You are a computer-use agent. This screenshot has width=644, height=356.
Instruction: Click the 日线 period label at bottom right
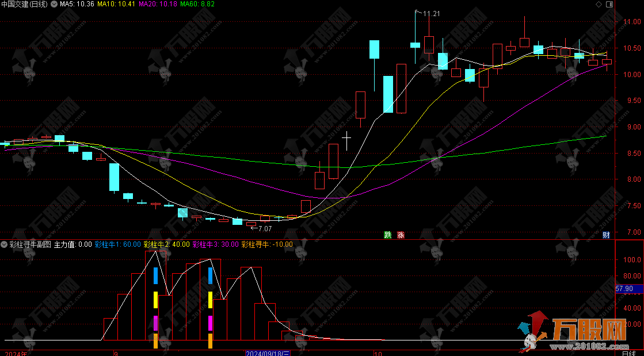(x=628, y=353)
